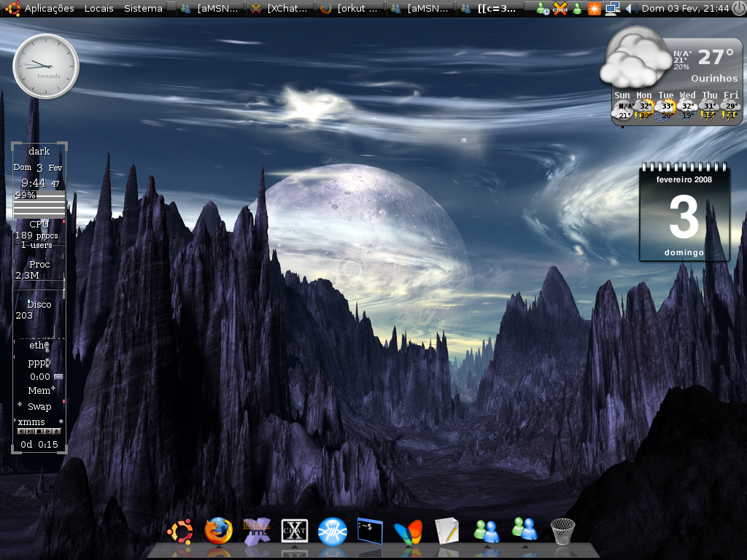Click the fevereiro 2008 calendar widget

(684, 212)
